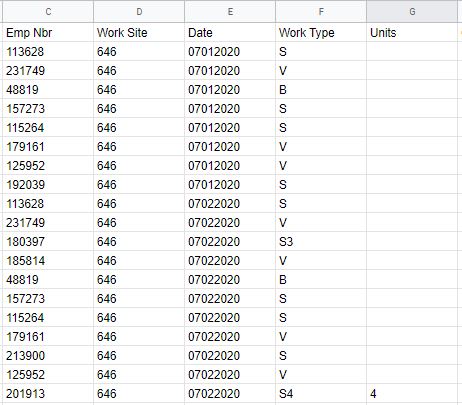Click the Work Site header cell
462x405 pixels.
(x=139, y=32)
